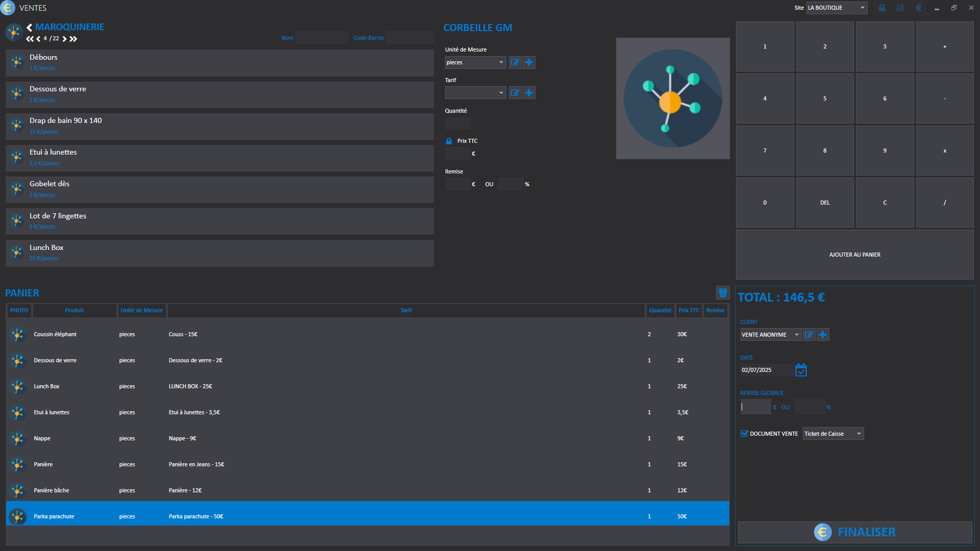Click the CORBEILLE GM product image

pyautogui.click(x=673, y=98)
